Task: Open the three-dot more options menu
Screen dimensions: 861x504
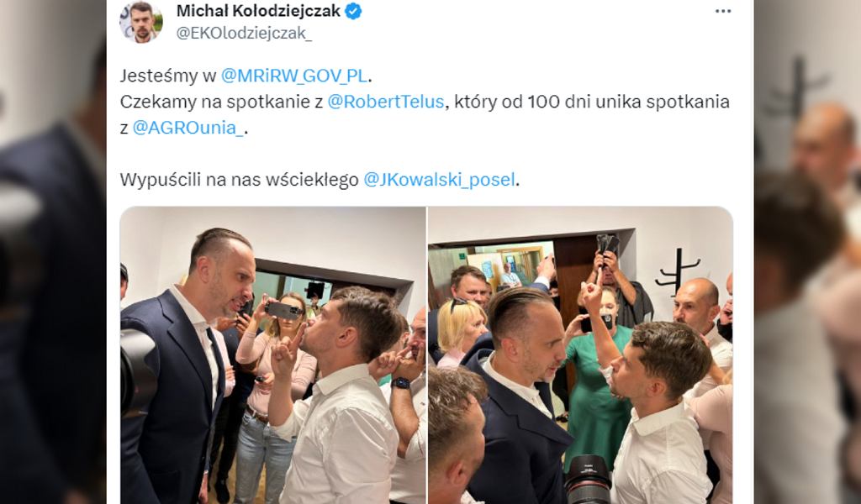Action: click(723, 12)
